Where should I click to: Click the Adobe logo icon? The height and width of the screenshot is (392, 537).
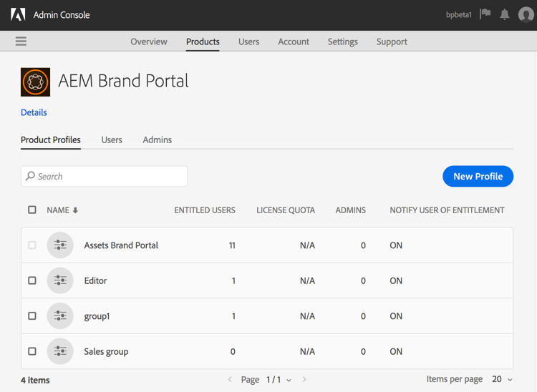click(x=18, y=15)
